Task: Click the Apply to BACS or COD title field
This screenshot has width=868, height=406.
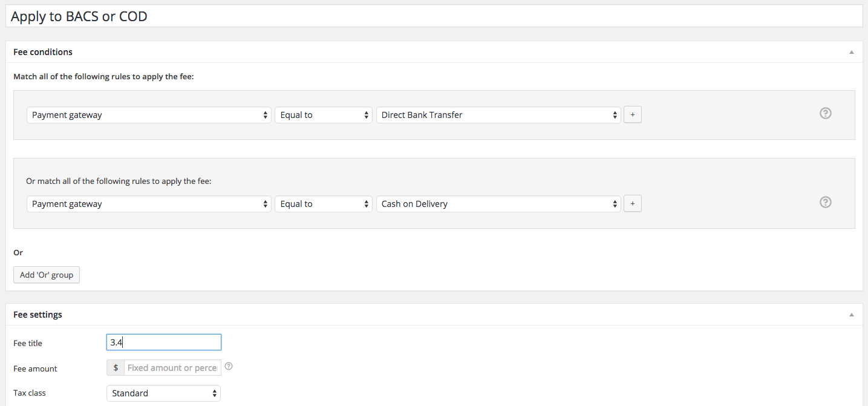Action: 434,16
